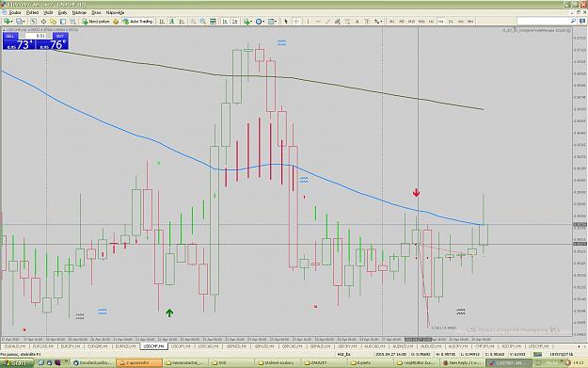The image size is (588, 368).
Task: Select the active H4 timeframe button
Action: click(x=441, y=22)
